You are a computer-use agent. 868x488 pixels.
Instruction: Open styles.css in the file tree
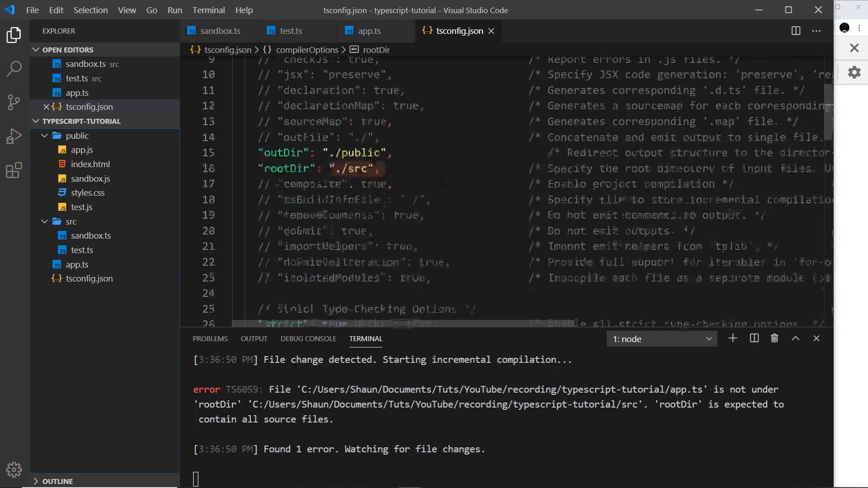point(88,193)
